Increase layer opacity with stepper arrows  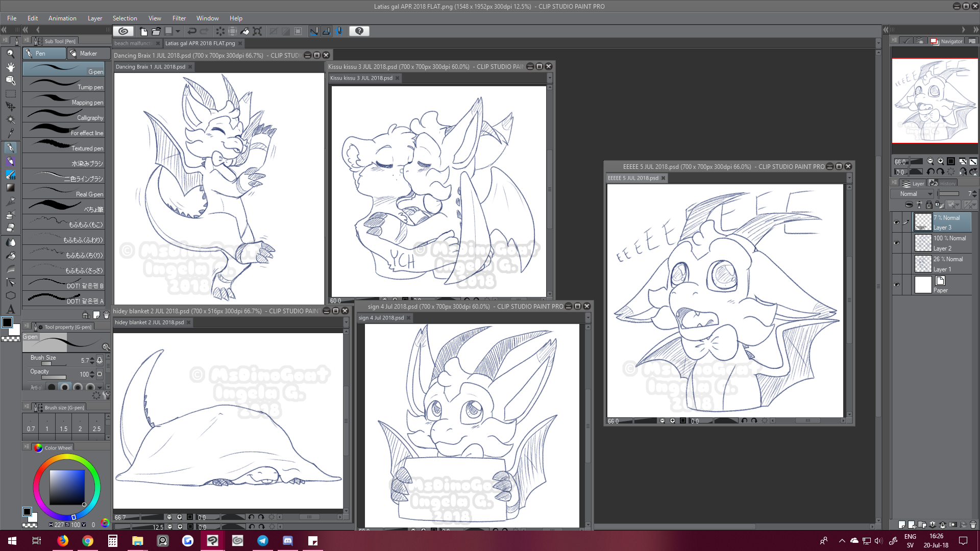[974, 192]
